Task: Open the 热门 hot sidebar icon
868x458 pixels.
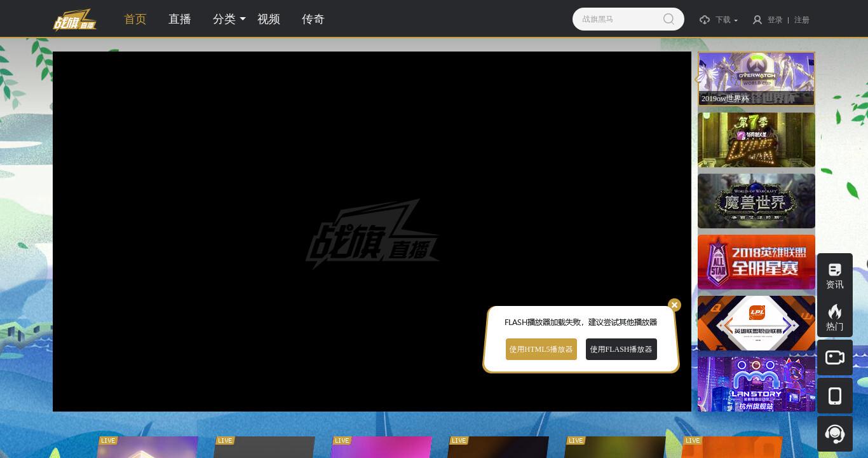Action: pos(835,317)
